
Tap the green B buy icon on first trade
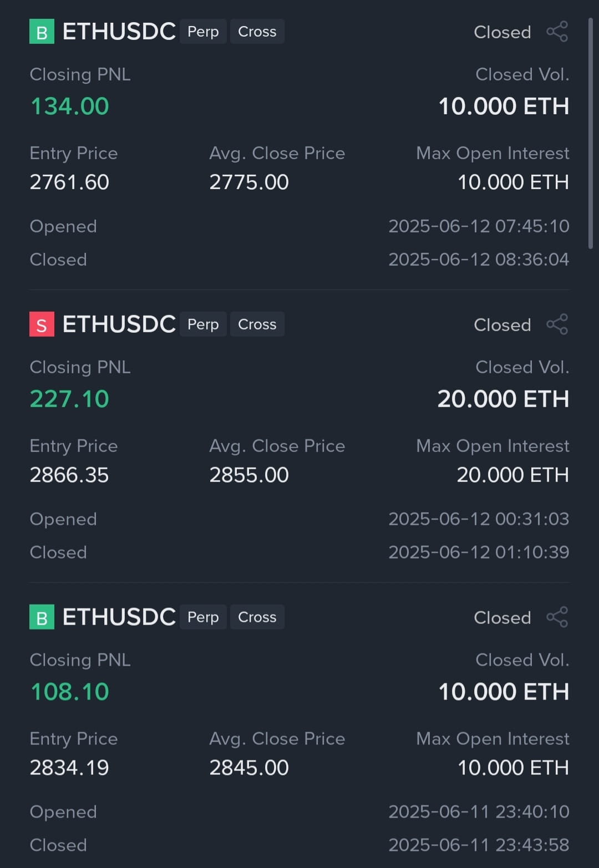coord(42,32)
